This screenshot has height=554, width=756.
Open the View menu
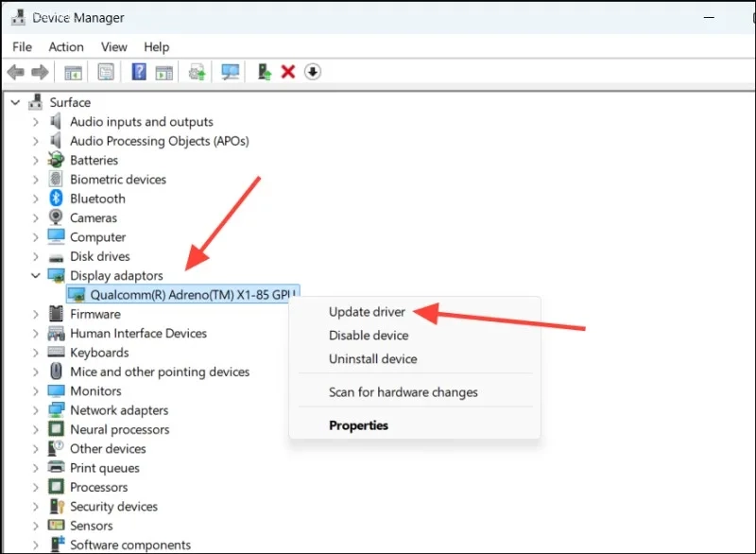113,46
